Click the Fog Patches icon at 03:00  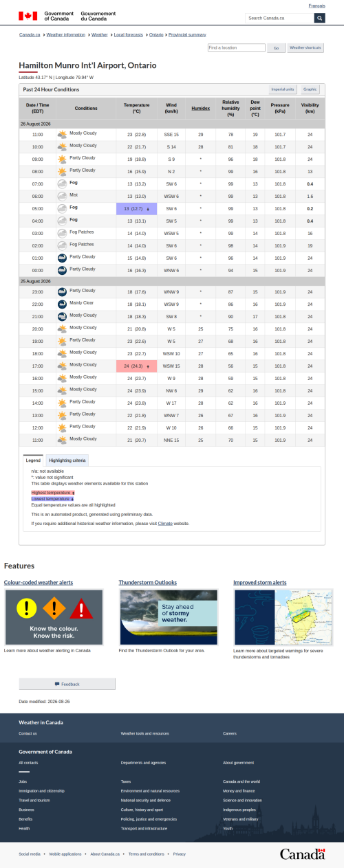(62, 233)
